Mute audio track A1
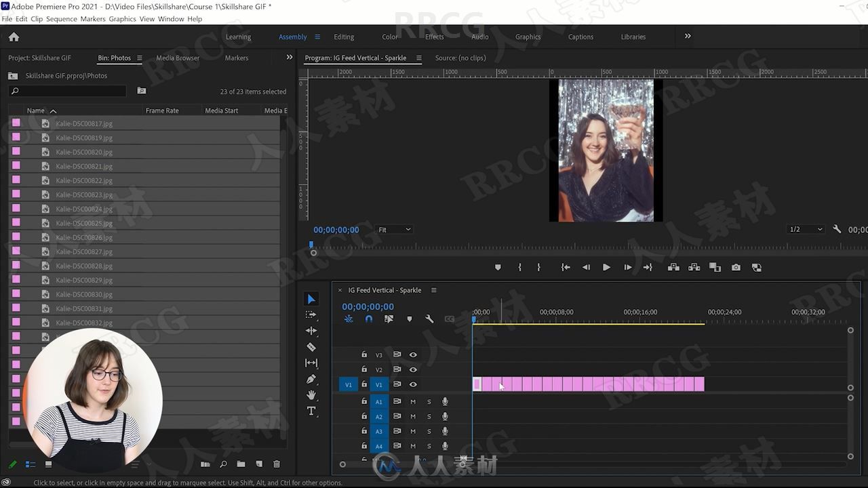The image size is (868, 488). [x=413, y=402]
